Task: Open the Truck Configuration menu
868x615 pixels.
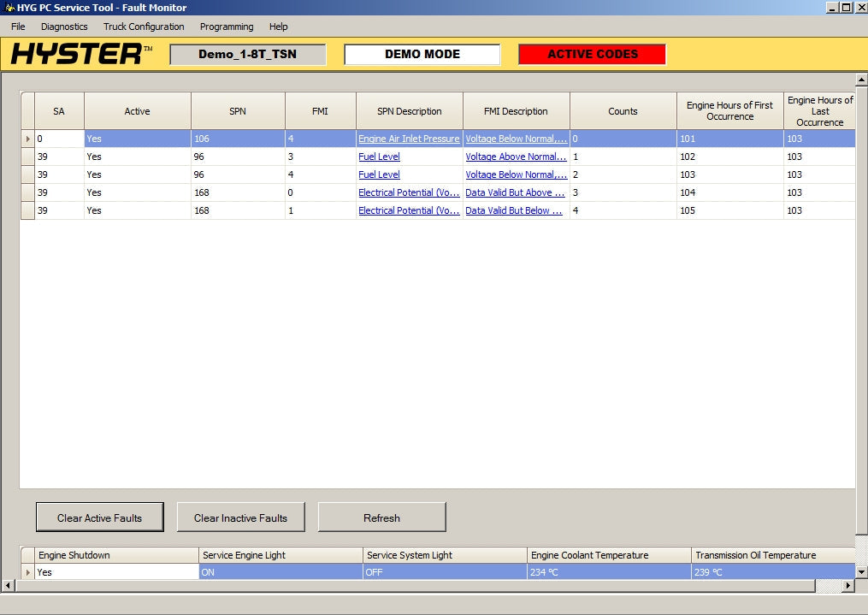Action: pos(144,27)
